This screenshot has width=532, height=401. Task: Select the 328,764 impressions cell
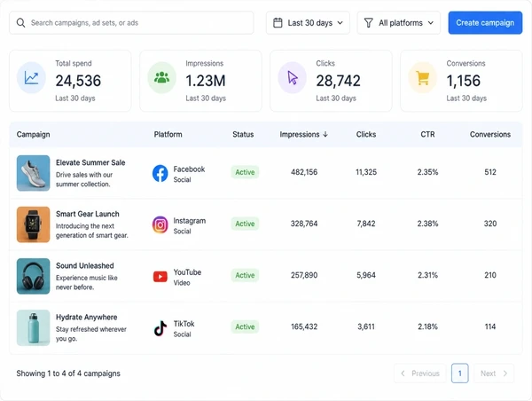[304, 224]
